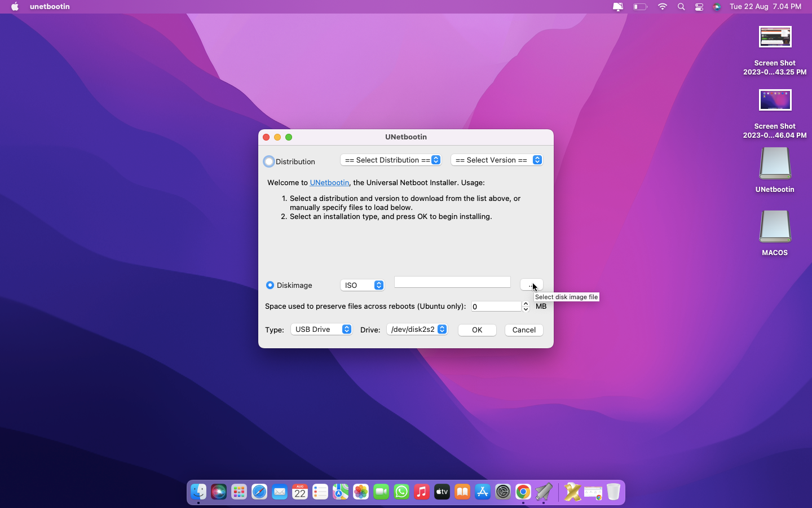The image size is (812, 508).
Task: Expand the Select Version dropdown
Action: (497, 160)
